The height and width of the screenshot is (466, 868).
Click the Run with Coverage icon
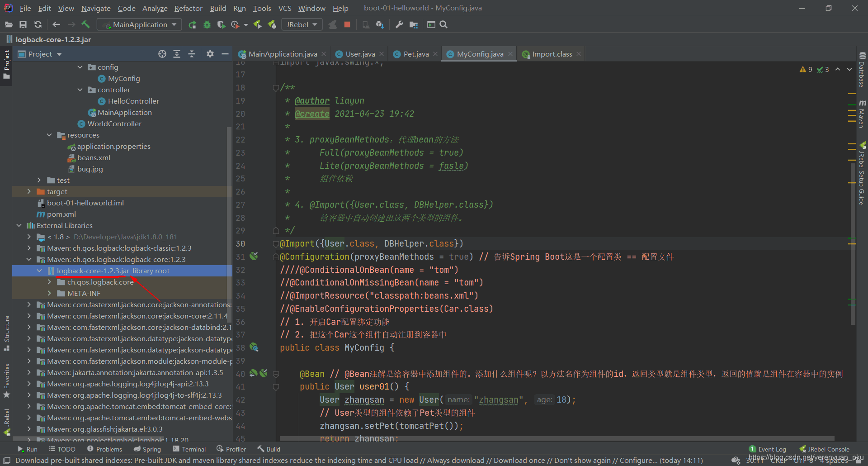[x=221, y=24]
